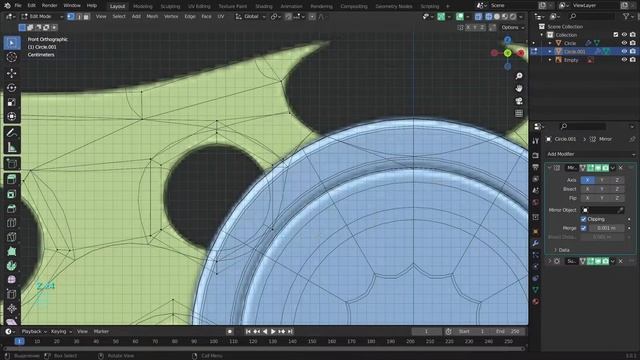Image resolution: width=640 pixels, height=360 pixels.
Task: Select the Inset Faces tool
Action: tap(12, 194)
